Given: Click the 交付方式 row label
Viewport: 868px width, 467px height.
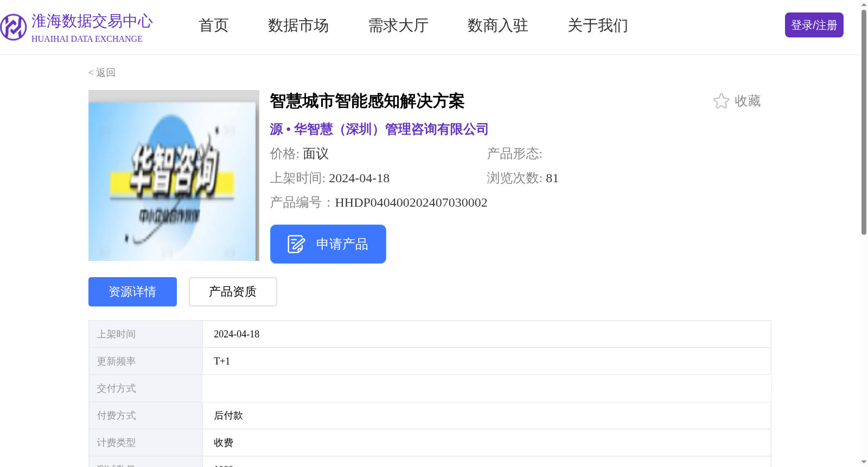Looking at the screenshot, I should [116, 388].
